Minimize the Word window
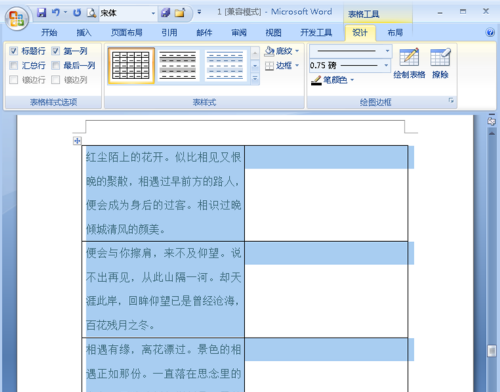This screenshot has width=500, height=392. point(440,12)
